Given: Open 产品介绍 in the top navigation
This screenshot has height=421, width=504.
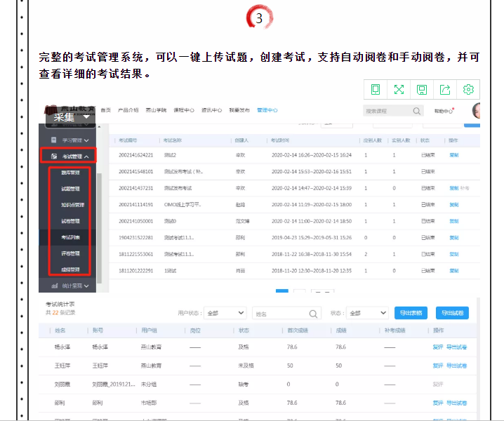Looking at the screenshot, I should (128, 110).
